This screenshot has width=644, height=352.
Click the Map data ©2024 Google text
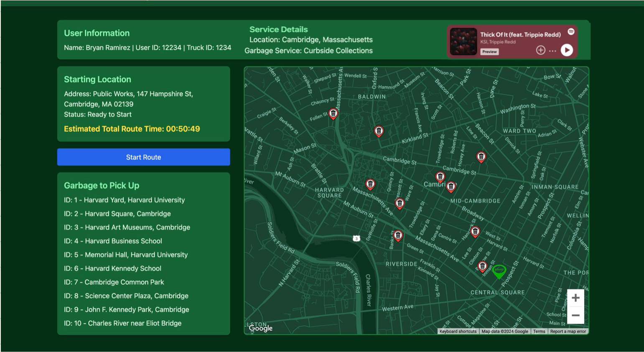pos(505,332)
